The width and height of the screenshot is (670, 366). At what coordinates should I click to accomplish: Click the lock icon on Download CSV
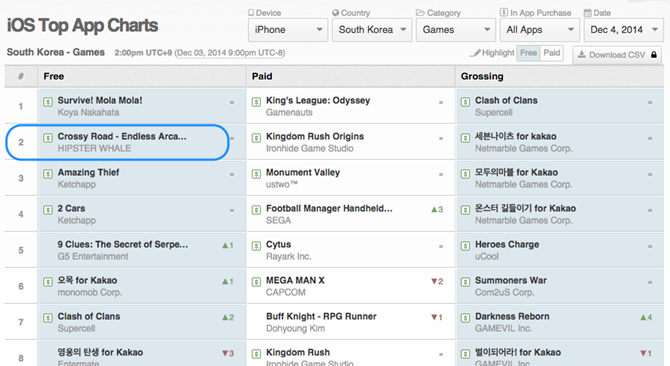coord(654,55)
